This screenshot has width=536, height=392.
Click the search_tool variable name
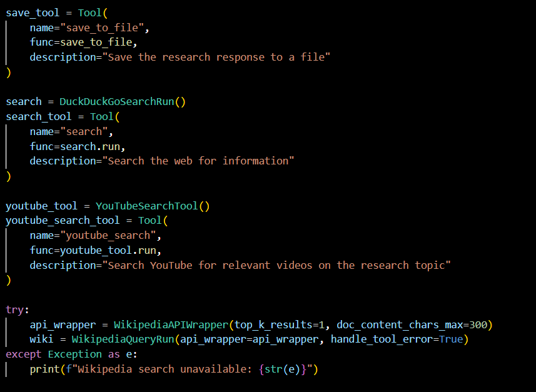(x=39, y=117)
